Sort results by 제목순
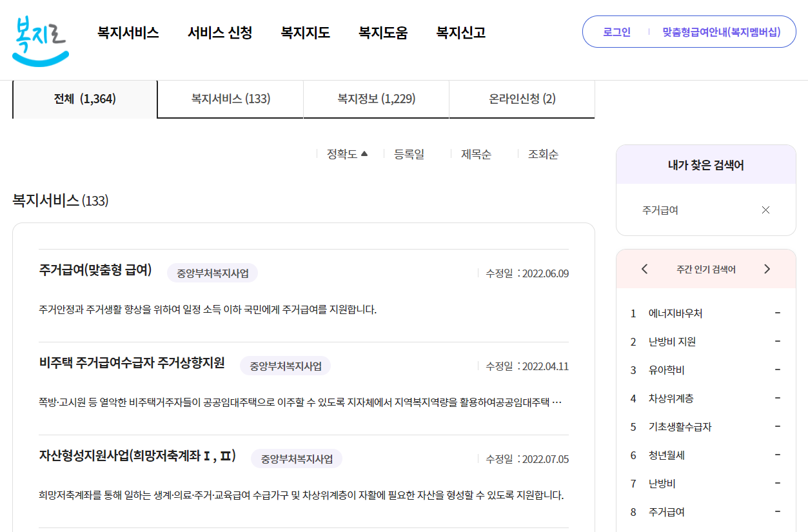The height and width of the screenshot is (532, 808). (476, 154)
